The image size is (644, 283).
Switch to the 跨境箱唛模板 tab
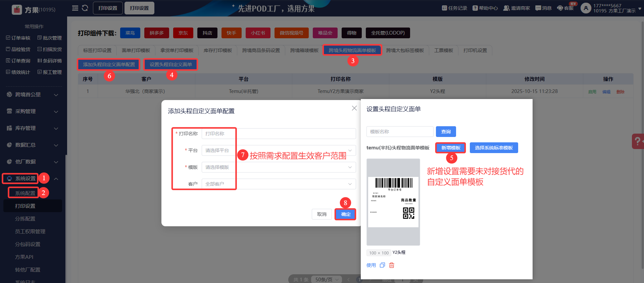pyautogui.click(x=304, y=50)
